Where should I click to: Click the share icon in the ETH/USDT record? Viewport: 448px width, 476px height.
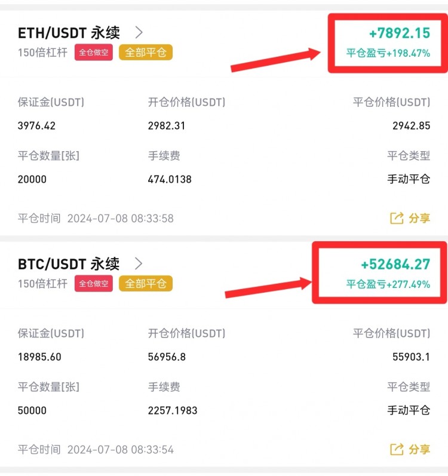(397, 218)
